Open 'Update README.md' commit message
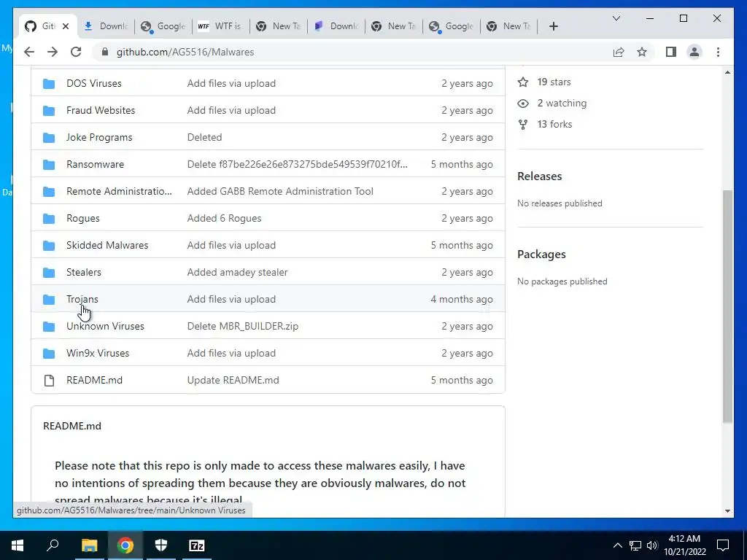 point(233,381)
